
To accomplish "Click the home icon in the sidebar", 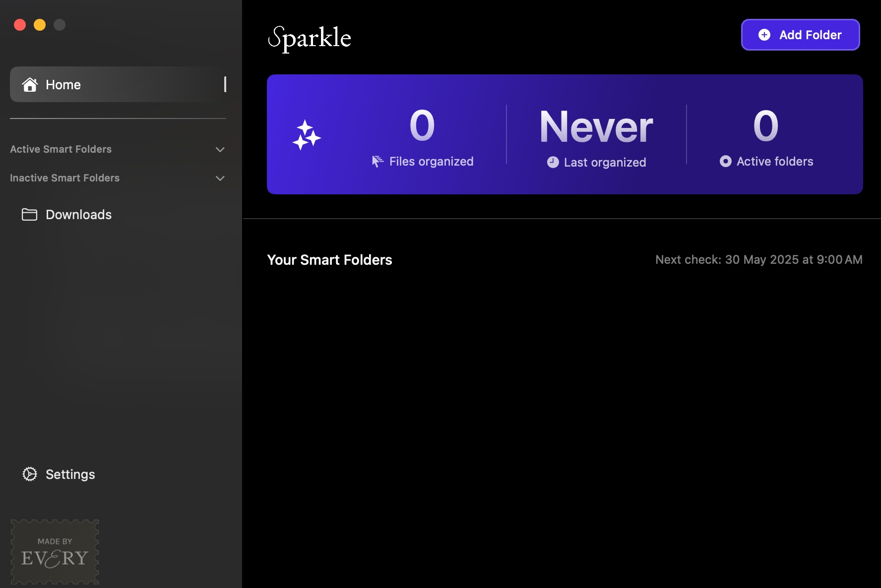I will [x=30, y=84].
